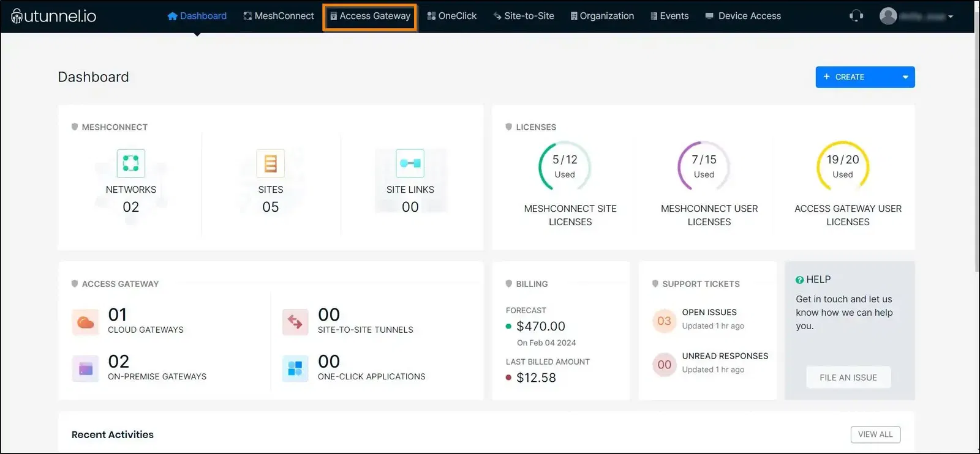Click the $12.58 last billed amount
Image resolution: width=980 pixels, height=454 pixels.
coord(537,378)
